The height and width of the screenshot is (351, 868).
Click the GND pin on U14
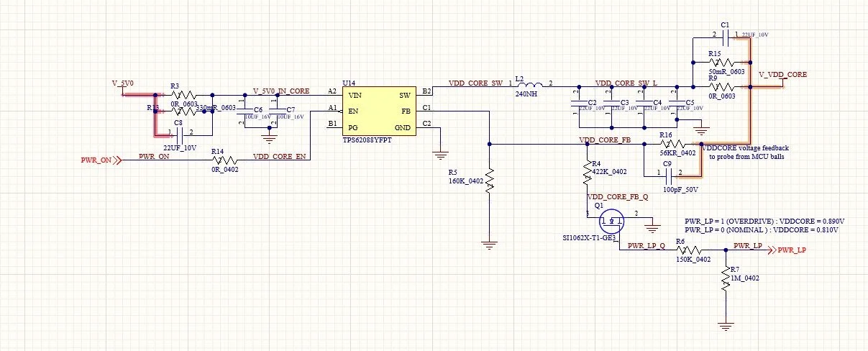tap(403, 128)
